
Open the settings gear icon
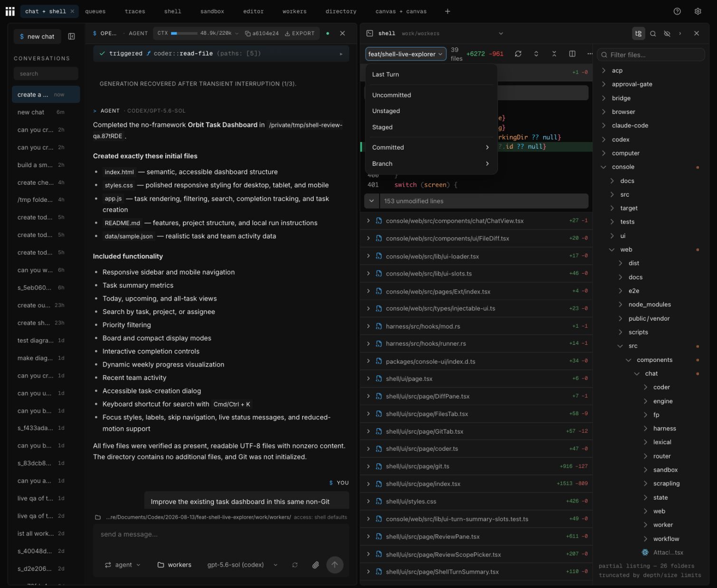pos(698,11)
